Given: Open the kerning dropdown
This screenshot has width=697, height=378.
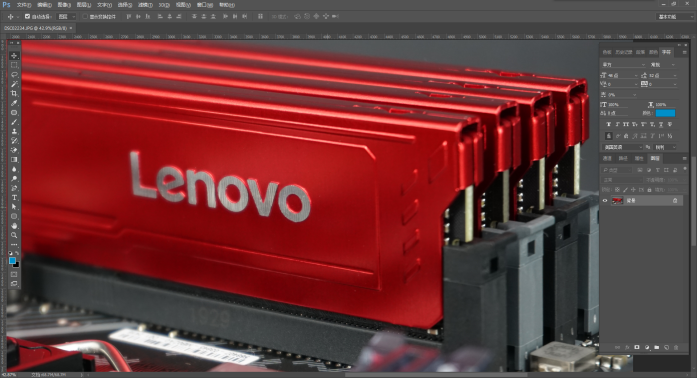Looking at the screenshot, I should pos(623,84).
